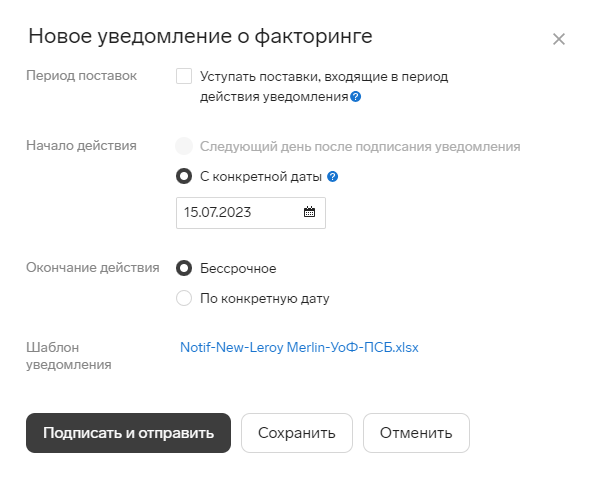Select 'Бессрочное' radio option
The height and width of the screenshot is (483, 594).
[x=184, y=268]
